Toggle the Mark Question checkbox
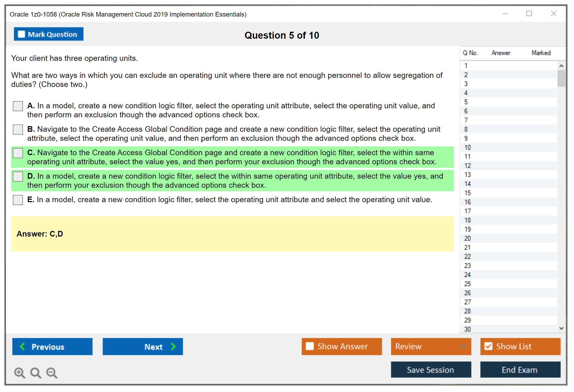574x392 pixels. pos(21,34)
